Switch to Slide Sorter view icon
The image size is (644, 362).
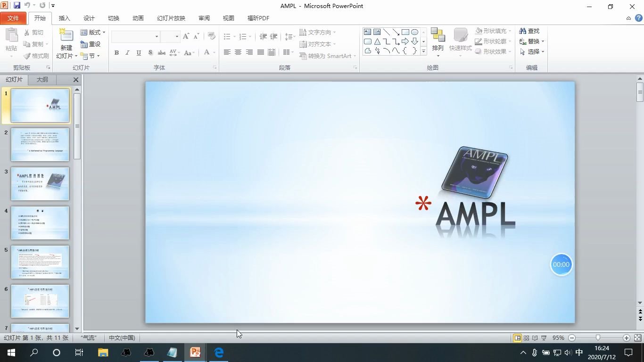(526, 338)
